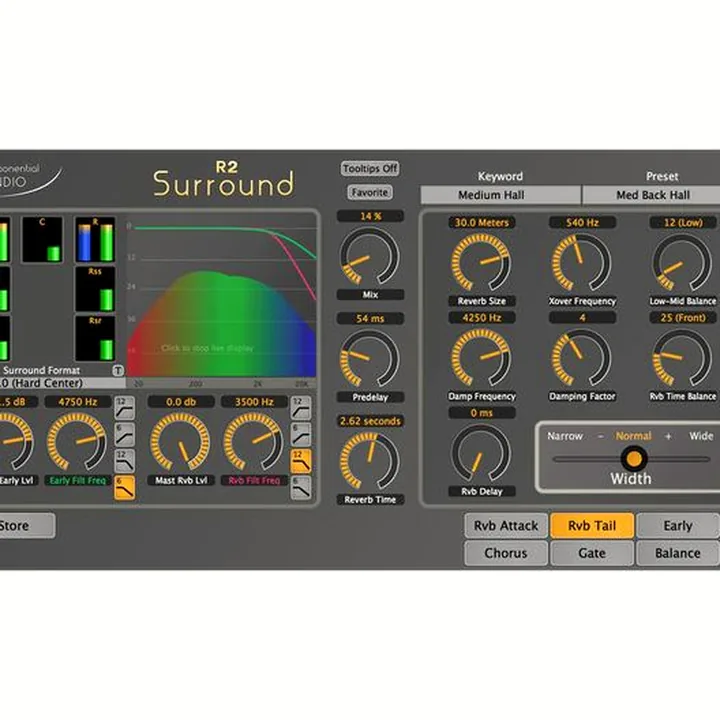Click the C channel level meter
Screen dimensions: 720x720
click(42, 240)
